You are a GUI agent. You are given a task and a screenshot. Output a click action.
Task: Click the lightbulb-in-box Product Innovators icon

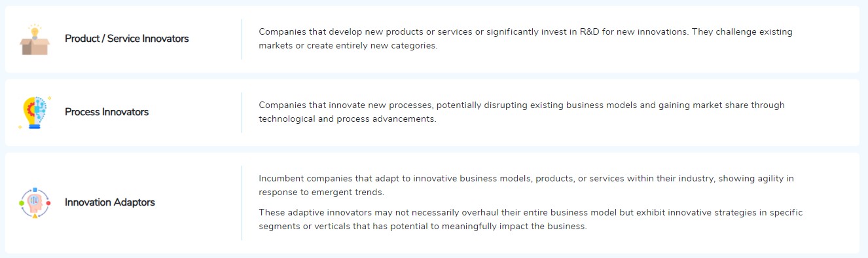tap(35, 39)
